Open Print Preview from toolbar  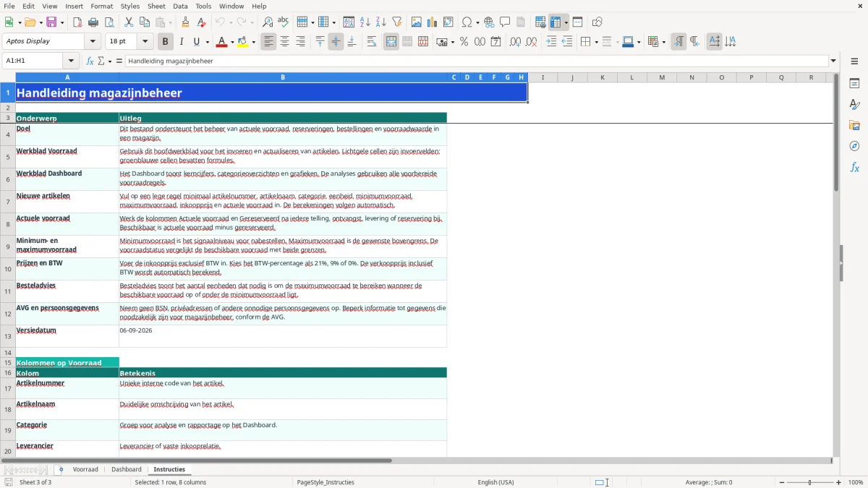coord(109,22)
